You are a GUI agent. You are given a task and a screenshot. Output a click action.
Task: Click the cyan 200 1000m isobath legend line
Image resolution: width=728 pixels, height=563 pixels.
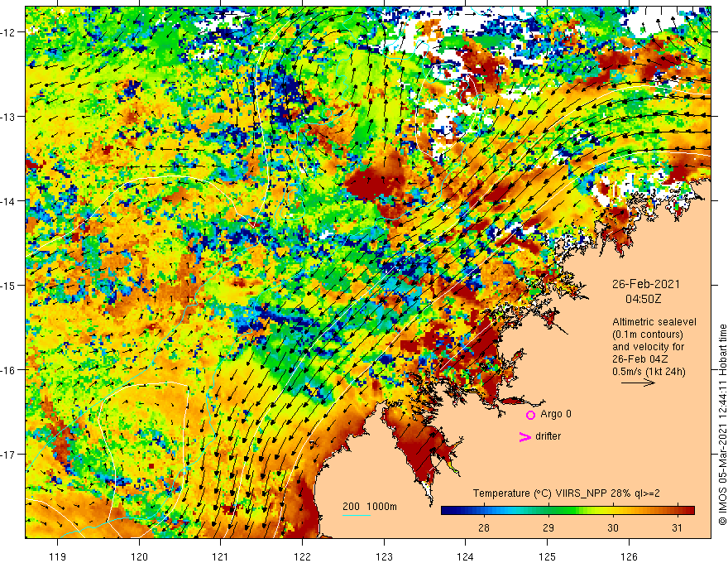[x=357, y=515]
